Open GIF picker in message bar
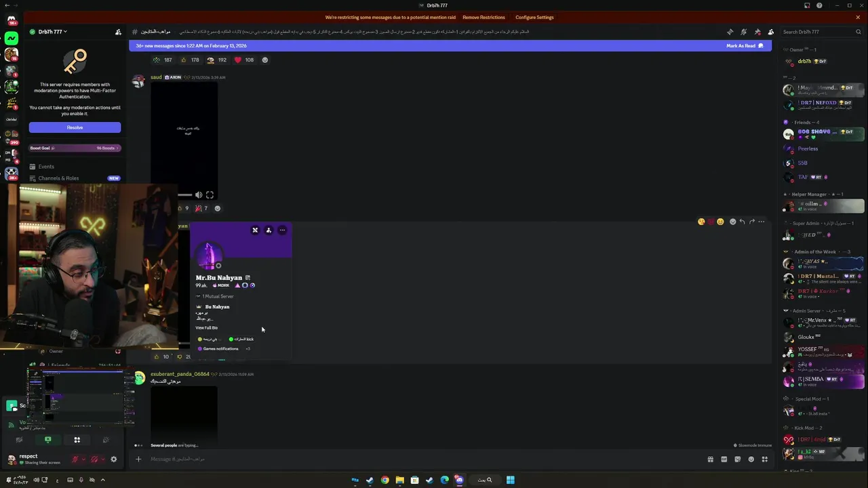 724,459
